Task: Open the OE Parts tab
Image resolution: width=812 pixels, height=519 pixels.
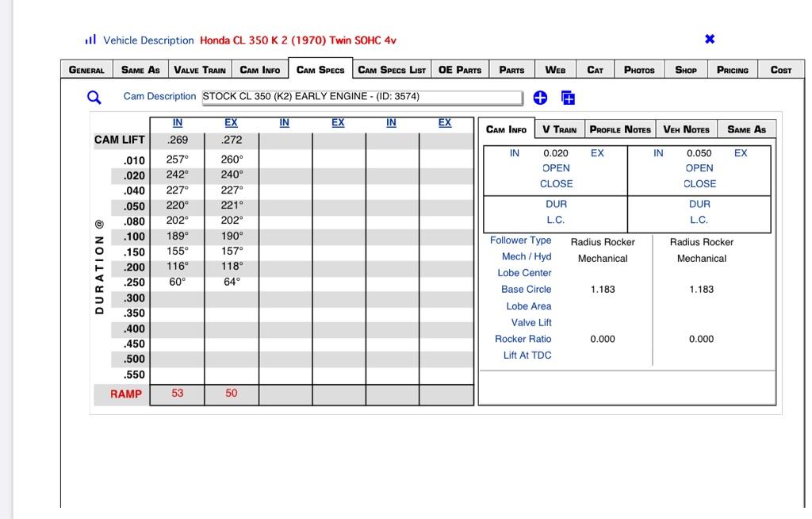Action: tap(460, 70)
